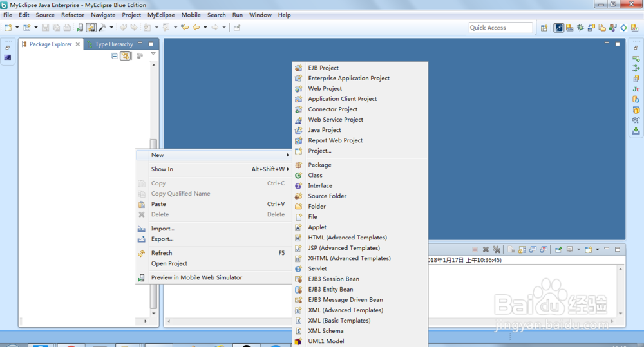Select EJB3 Entity Bean

point(360,289)
